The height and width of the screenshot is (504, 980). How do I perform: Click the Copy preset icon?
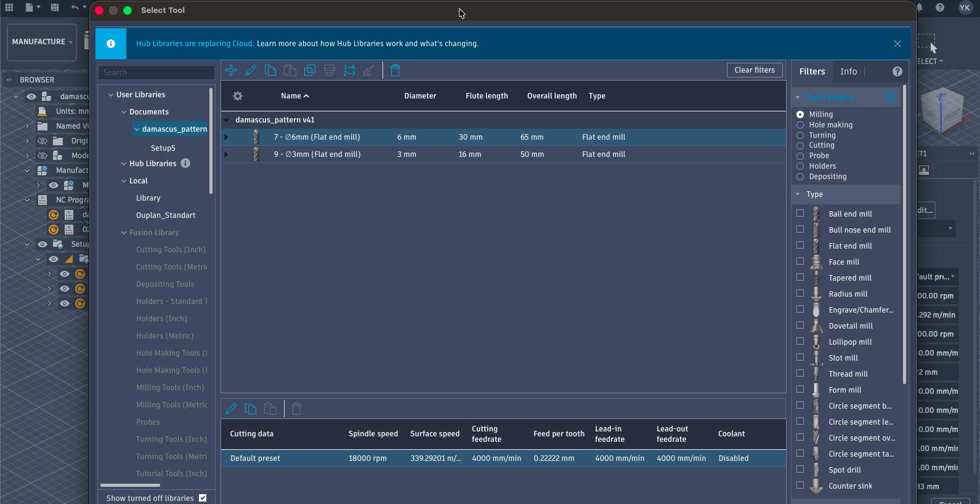(x=251, y=409)
